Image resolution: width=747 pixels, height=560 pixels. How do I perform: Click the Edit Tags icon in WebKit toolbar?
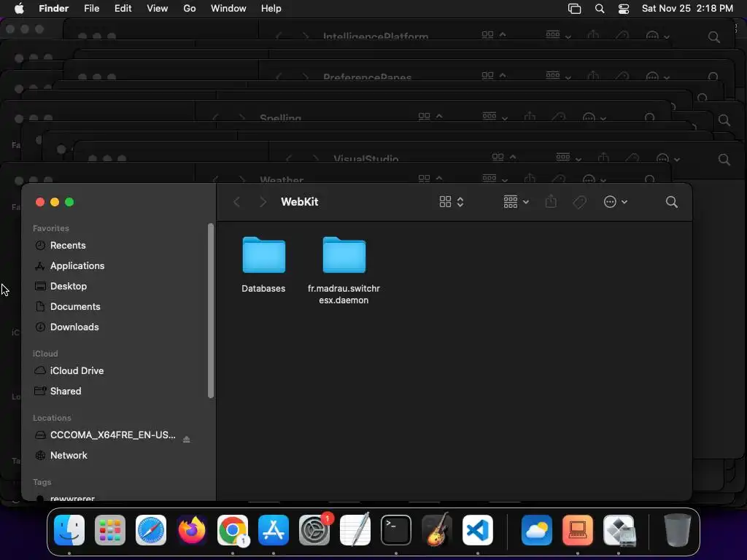[579, 202]
